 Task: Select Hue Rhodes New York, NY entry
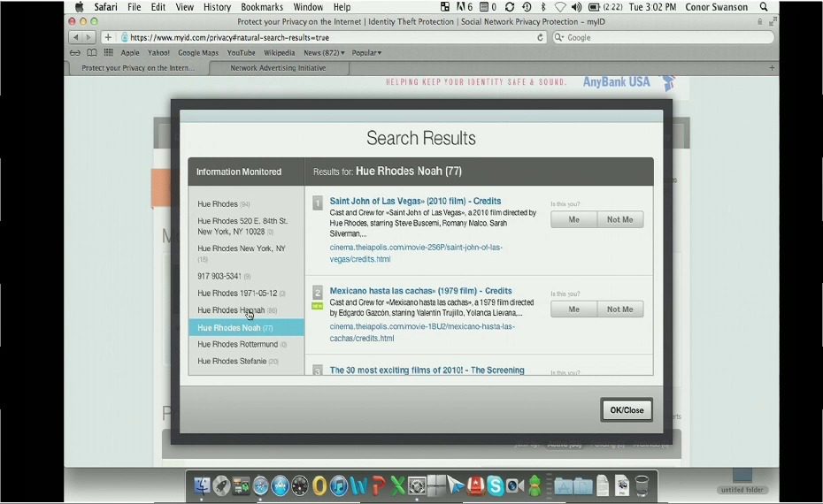pyautogui.click(x=242, y=253)
